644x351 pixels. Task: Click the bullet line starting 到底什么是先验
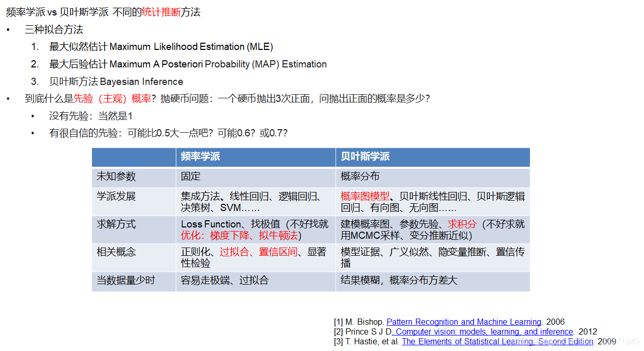pyautogui.click(x=227, y=99)
